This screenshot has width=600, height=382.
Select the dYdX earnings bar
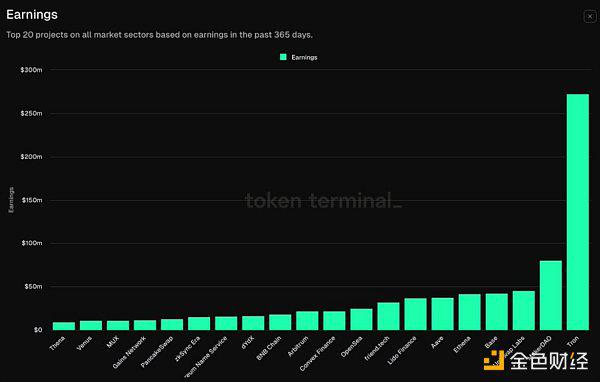click(253, 323)
